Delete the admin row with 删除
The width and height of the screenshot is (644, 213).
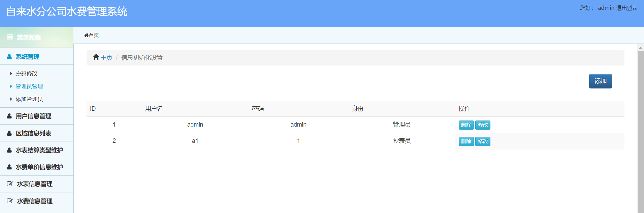pos(466,125)
